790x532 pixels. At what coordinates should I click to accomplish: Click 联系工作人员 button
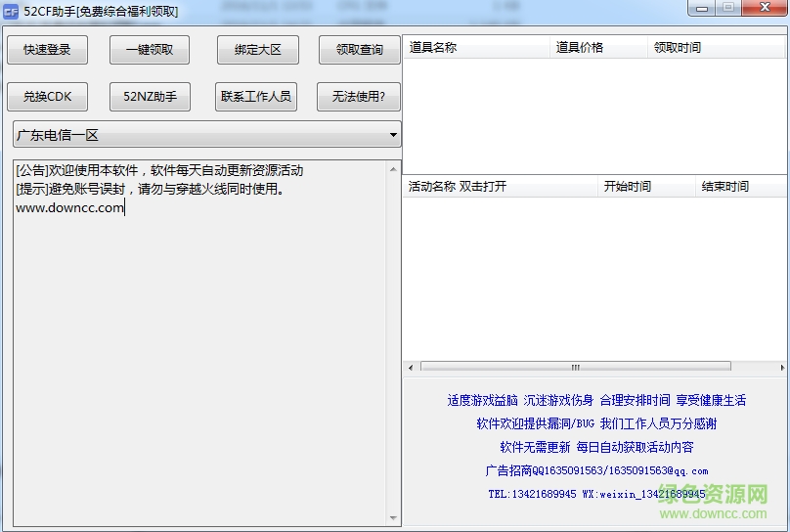point(256,97)
